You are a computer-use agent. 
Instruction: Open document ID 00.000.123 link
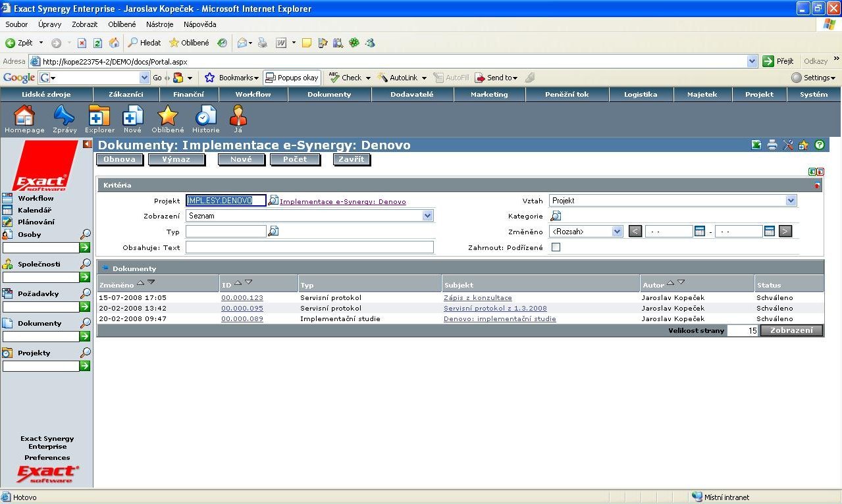click(x=242, y=298)
